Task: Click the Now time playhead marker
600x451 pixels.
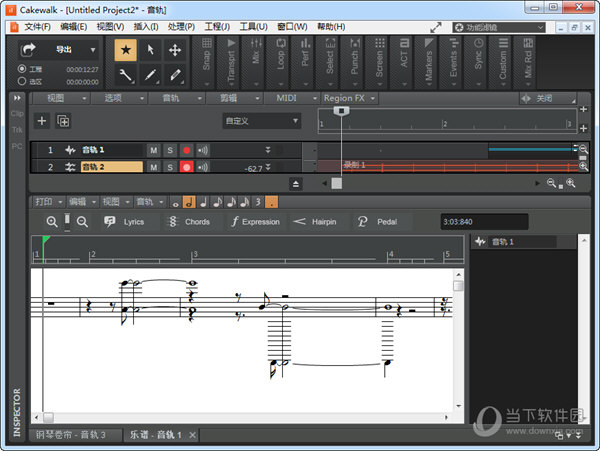Action: (341, 111)
